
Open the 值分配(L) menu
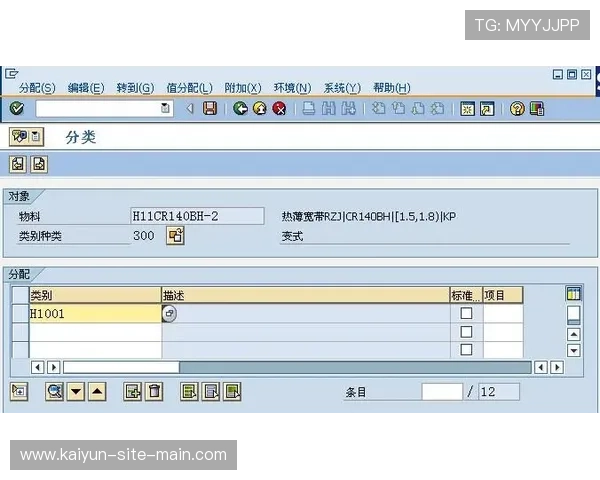[189, 88]
